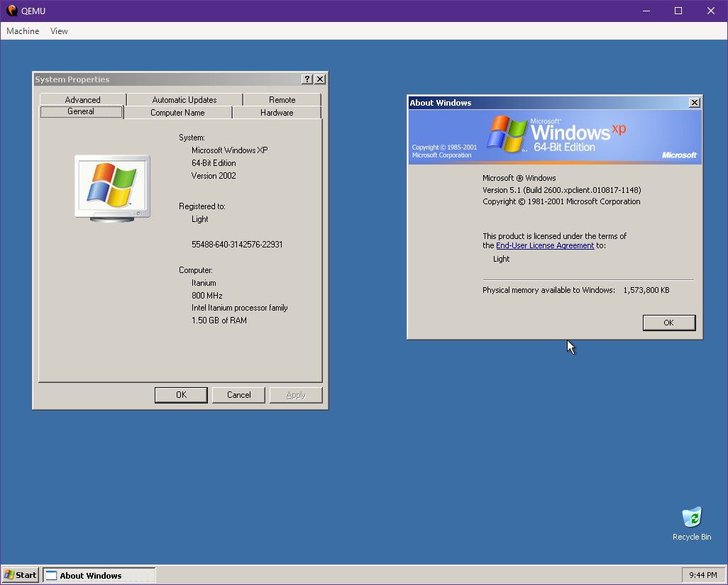Minimize the QEMU window

[646, 11]
